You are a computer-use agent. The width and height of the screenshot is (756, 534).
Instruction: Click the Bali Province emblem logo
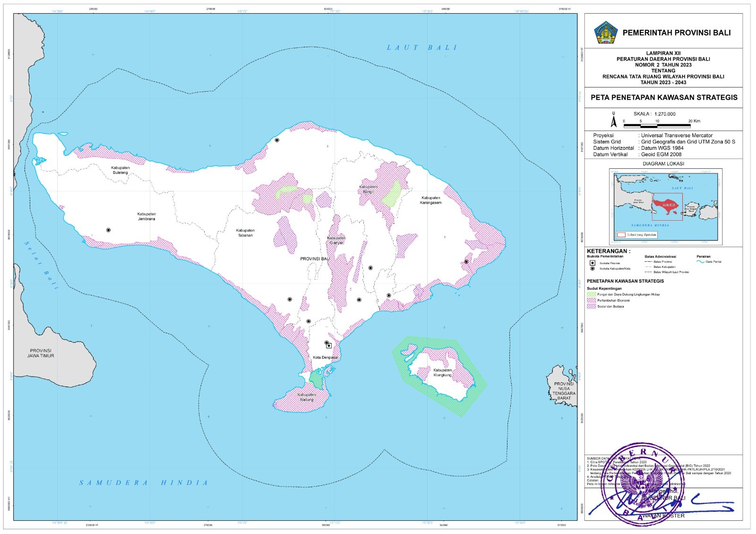[x=606, y=33]
